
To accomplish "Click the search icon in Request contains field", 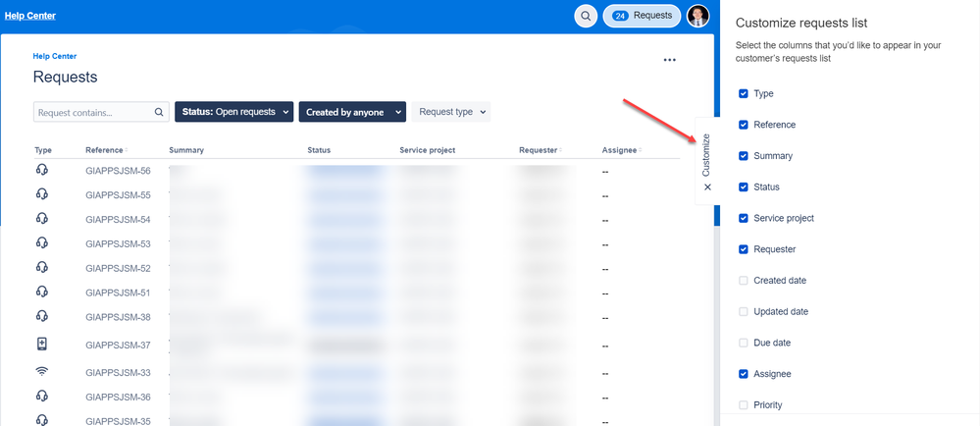I will point(159,113).
